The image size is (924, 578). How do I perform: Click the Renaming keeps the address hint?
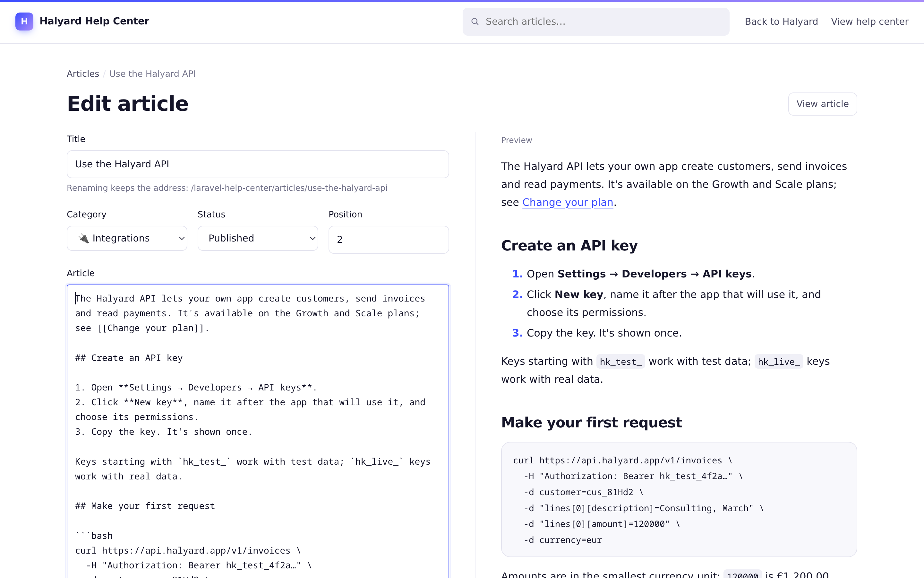pos(227,188)
